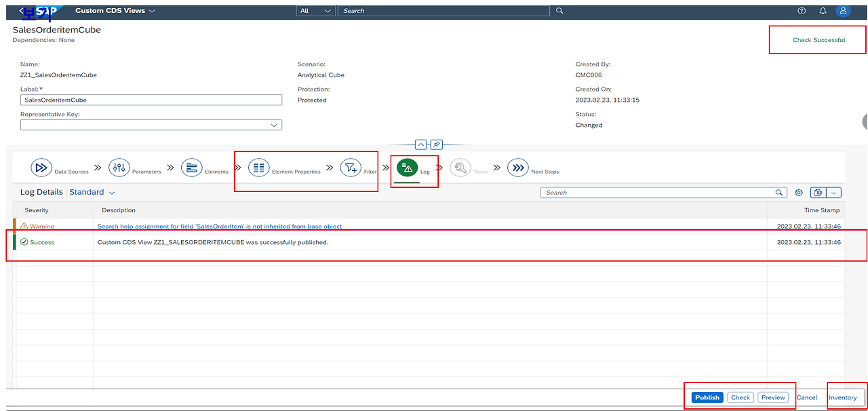868x411 pixels.
Task: Open the Standard view variant dropdown
Action: [x=92, y=193]
